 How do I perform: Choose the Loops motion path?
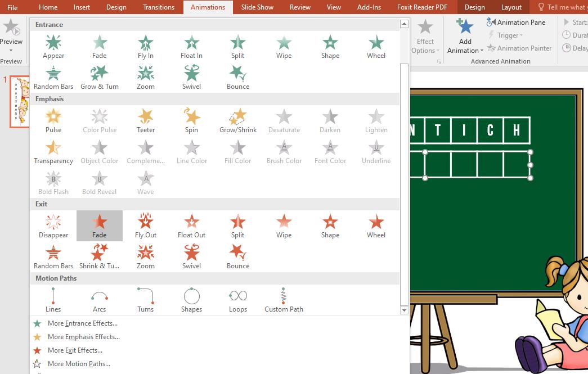click(237, 299)
